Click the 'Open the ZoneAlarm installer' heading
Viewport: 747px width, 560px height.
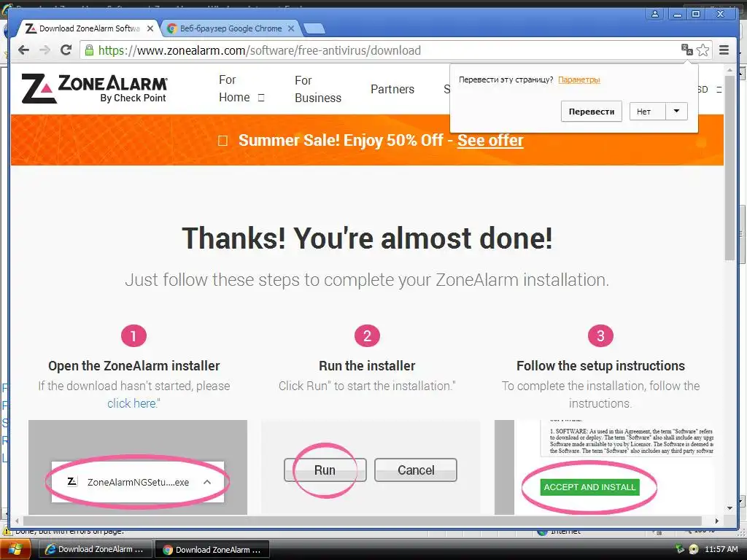click(134, 366)
